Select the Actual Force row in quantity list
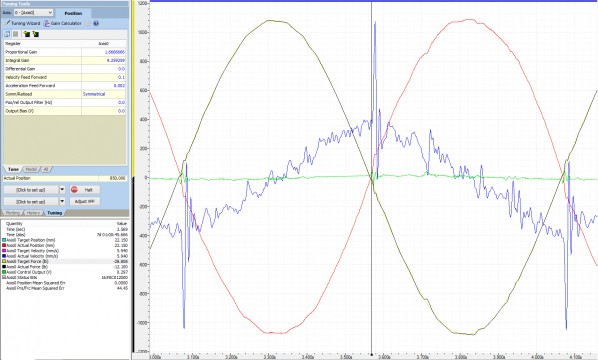The image size is (598, 360). coord(65,267)
